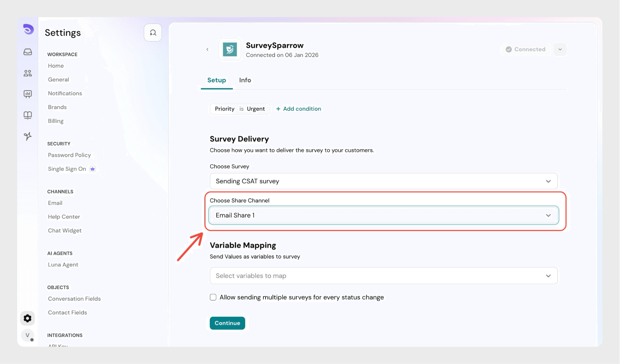This screenshot has height=364, width=620.
Task: Click the settings gear icon
Action: (28, 318)
